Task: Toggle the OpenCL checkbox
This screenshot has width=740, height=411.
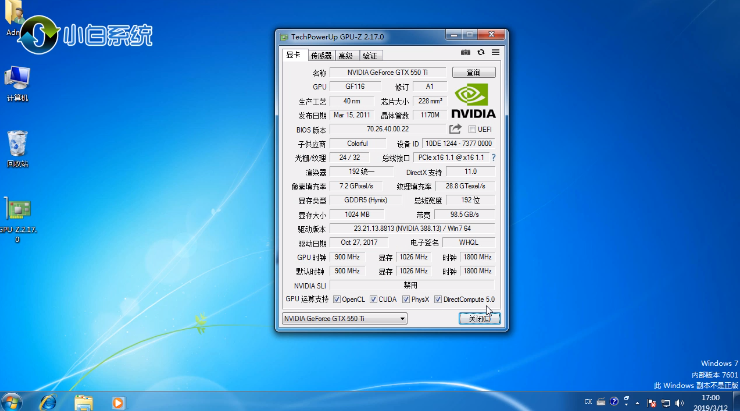Action: coord(337,299)
